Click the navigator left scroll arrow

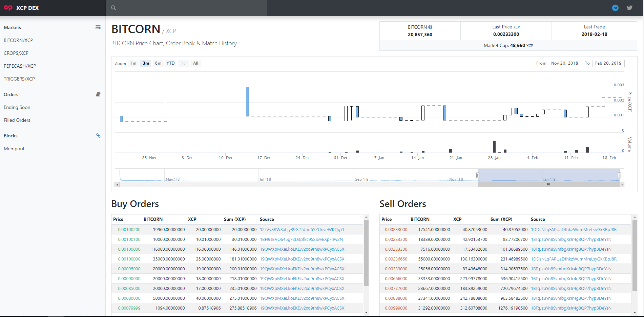(117, 185)
